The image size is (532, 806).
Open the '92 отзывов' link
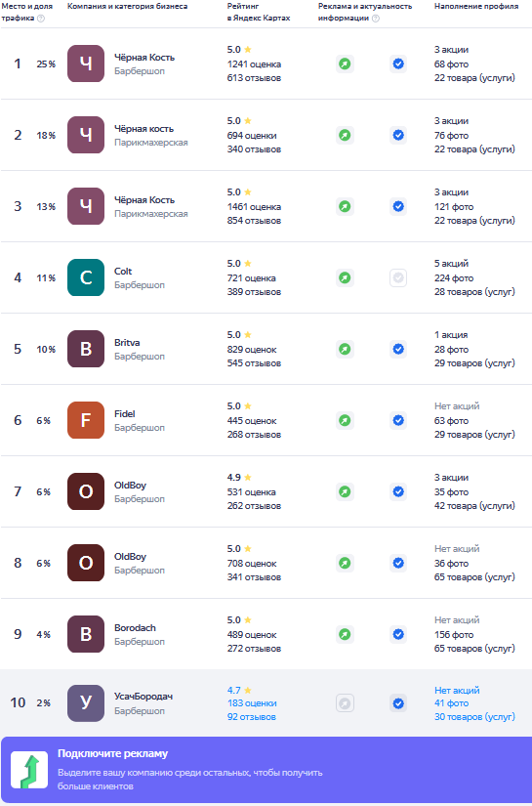coord(252,716)
